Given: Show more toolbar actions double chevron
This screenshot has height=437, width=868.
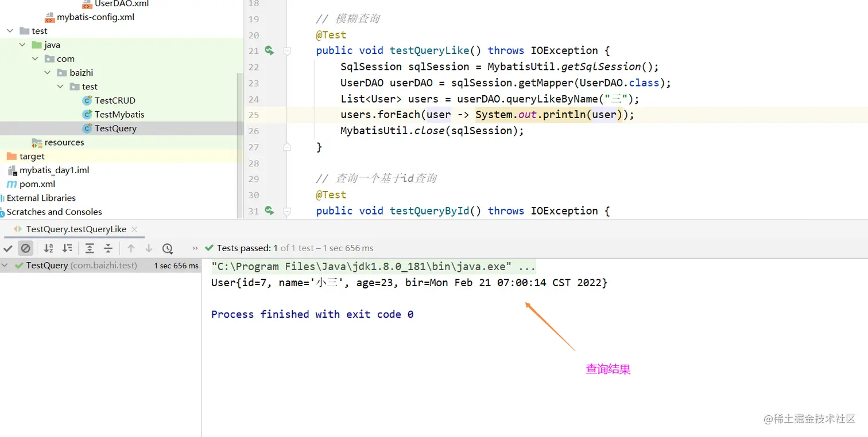Looking at the screenshot, I should 195,248.
